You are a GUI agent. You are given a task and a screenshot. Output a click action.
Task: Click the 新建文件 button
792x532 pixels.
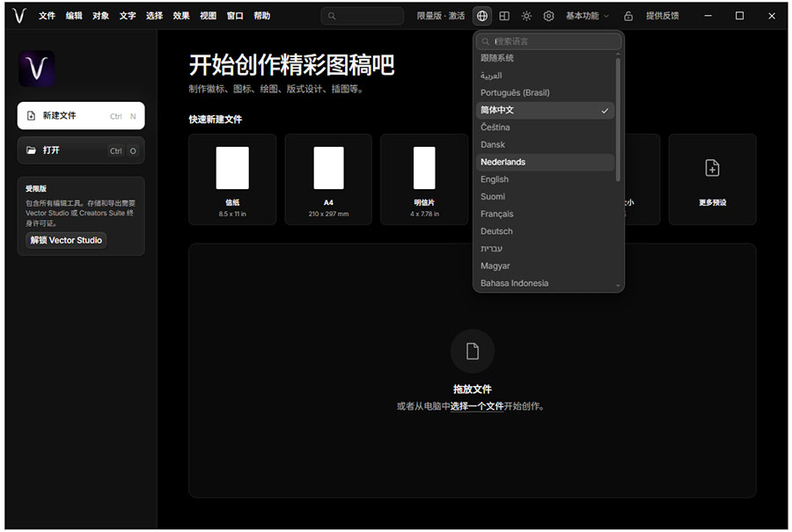[x=81, y=115]
